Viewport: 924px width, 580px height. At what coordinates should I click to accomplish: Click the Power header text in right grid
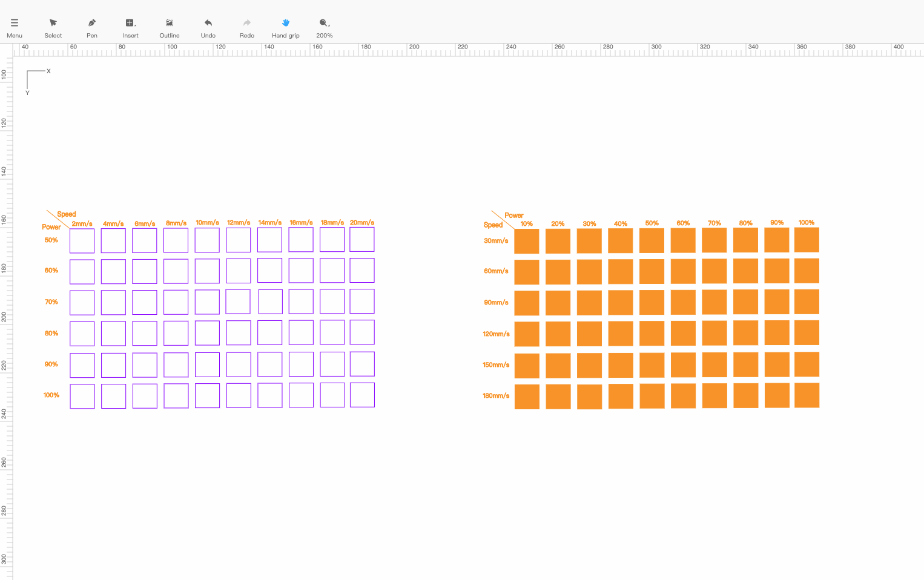click(514, 216)
